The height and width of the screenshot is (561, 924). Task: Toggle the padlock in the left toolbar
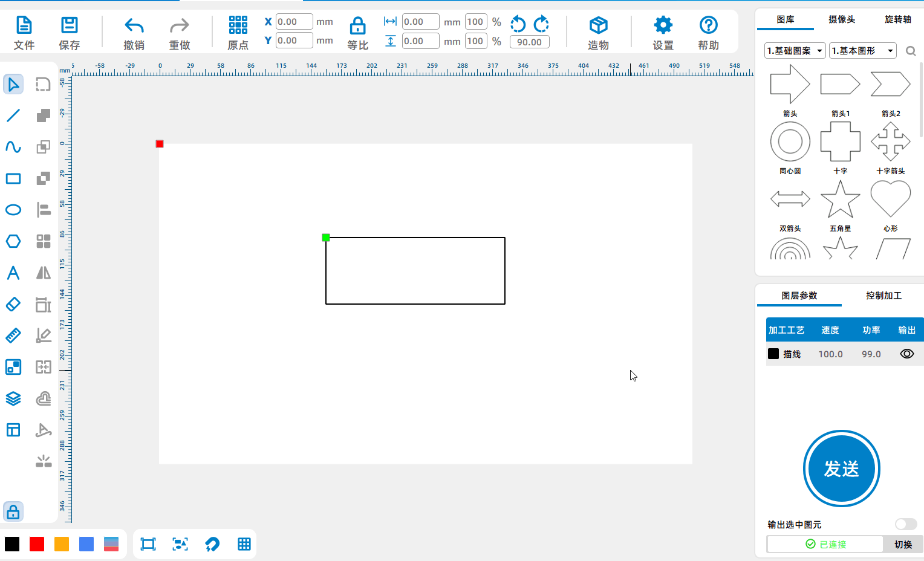(x=13, y=512)
